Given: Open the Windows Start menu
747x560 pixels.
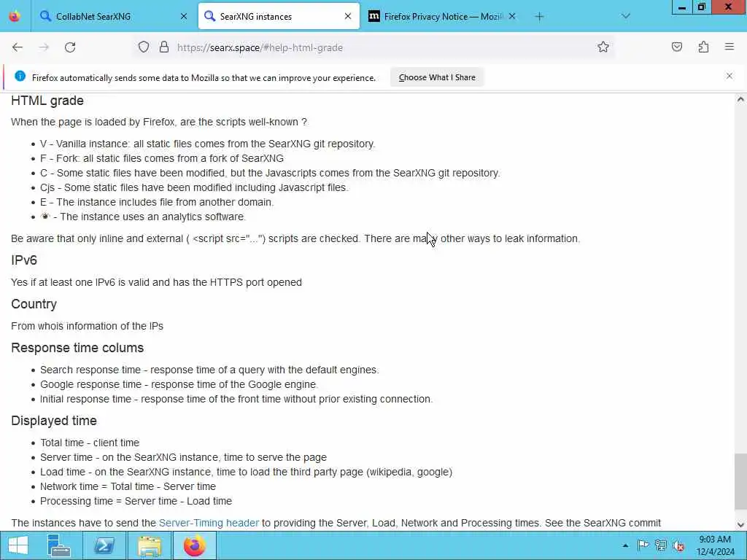Looking at the screenshot, I should [x=18, y=545].
